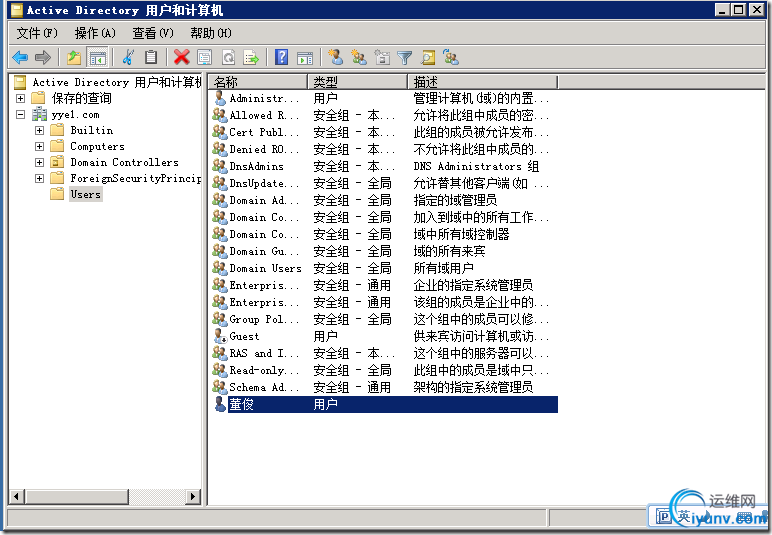Click the Refresh toolbar icon
The height and width of the screenshot is (535, 772).
point(228,58)
